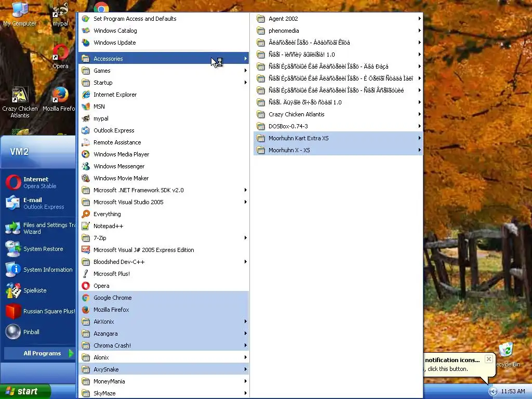Expand the Games folder submenu
Screen dimensions: 532x399
click(164, 71)
